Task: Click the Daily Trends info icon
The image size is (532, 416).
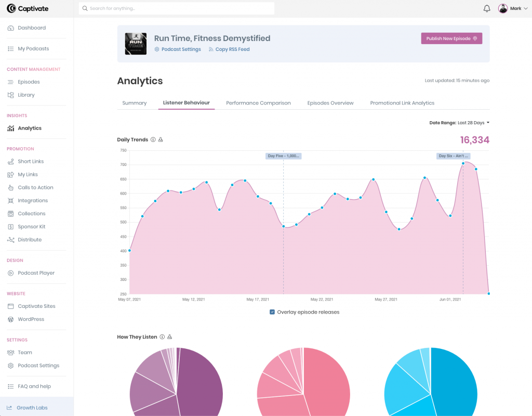Action: [x=153, y=140]
